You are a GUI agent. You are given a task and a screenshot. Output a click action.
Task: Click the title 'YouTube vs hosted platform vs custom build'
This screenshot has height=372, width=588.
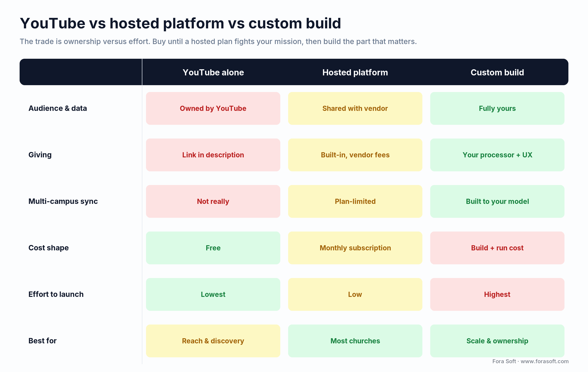point(180,23)
